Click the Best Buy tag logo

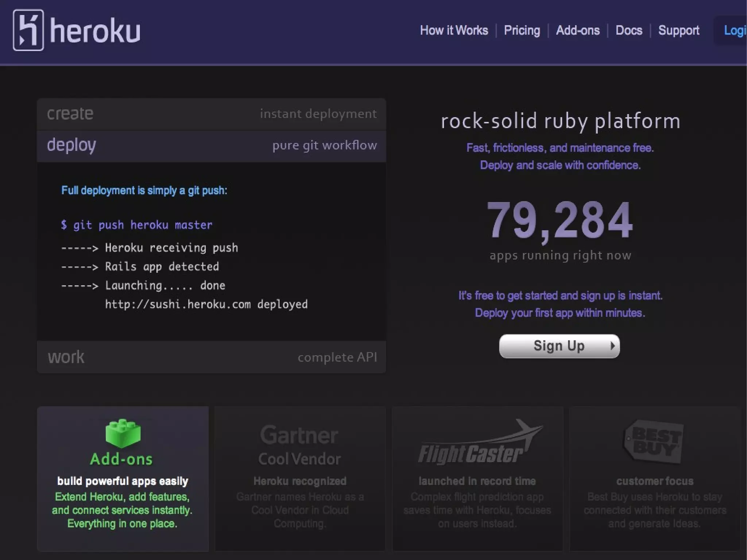[x=654, y=442]
